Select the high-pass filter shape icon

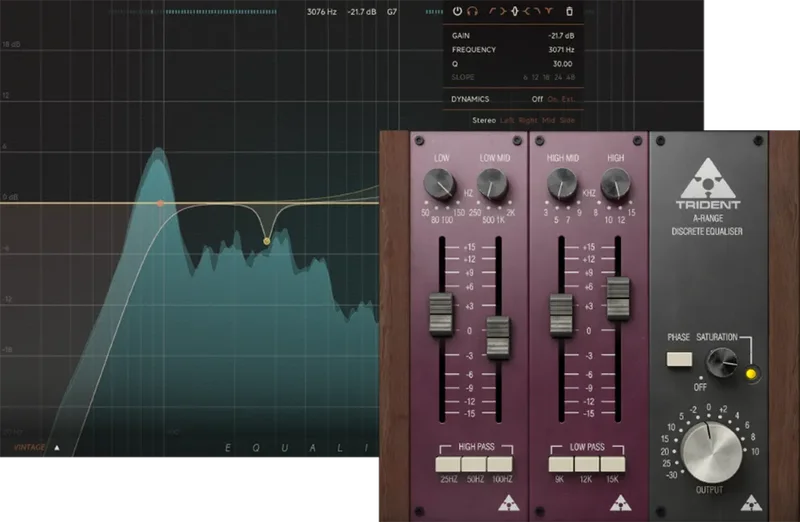[492, 11]
